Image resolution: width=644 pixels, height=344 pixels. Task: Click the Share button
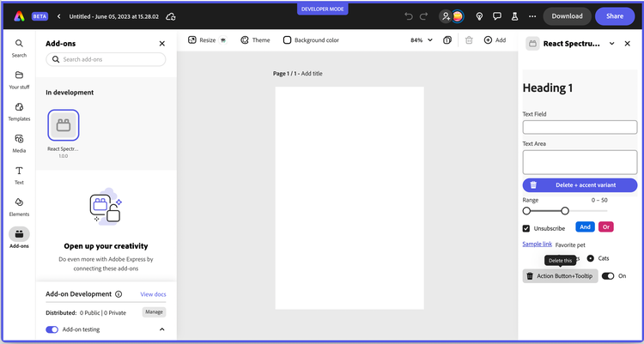point(615,16)
